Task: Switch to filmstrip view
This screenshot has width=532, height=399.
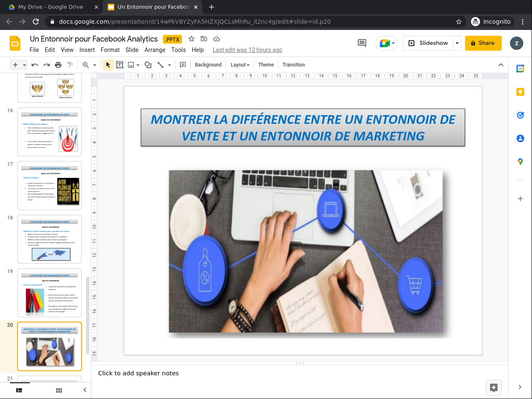Action: tap(19, 390)
